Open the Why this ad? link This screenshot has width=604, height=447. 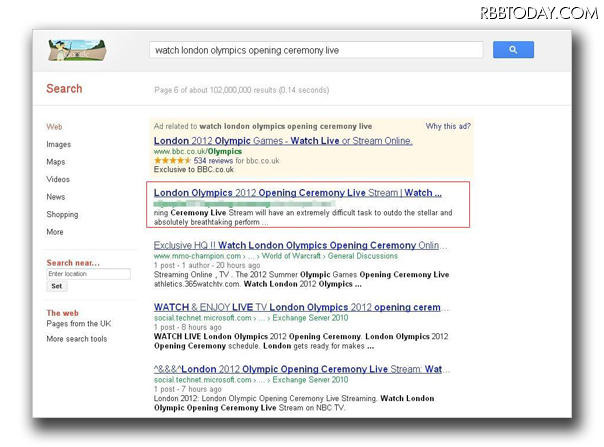coord(448,126)
